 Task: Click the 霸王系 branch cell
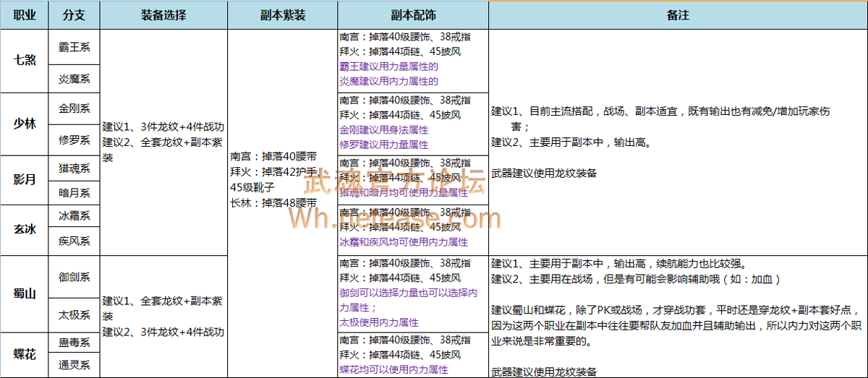[x=74, y=47]
